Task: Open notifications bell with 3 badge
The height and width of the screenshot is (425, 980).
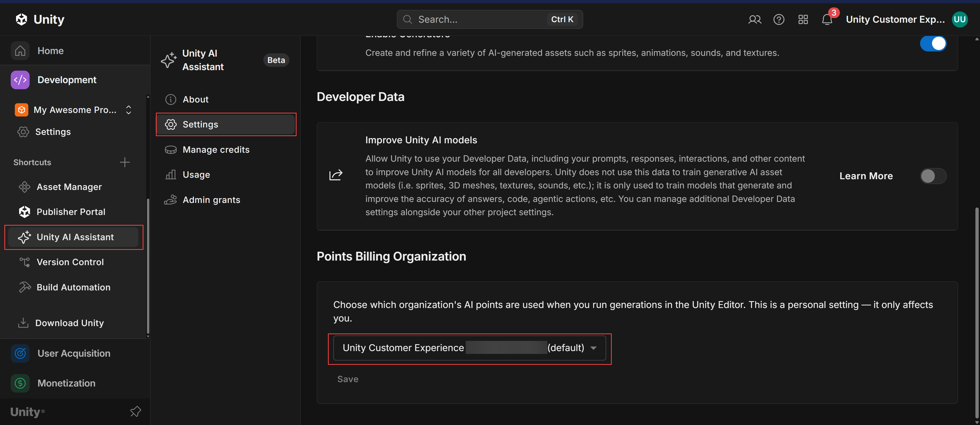Action: (x=827, y=19)
